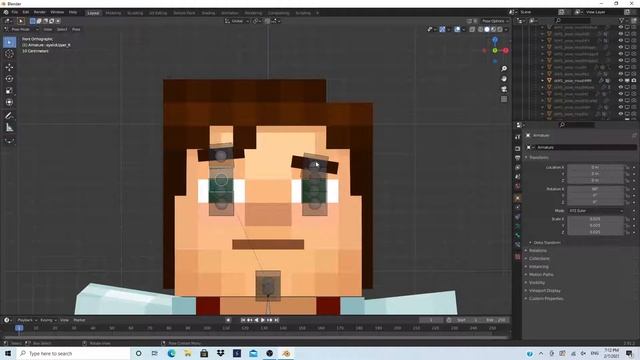Open the Render properties tab
This screenshot has height=360, width=640.
(x=518, y=148)
